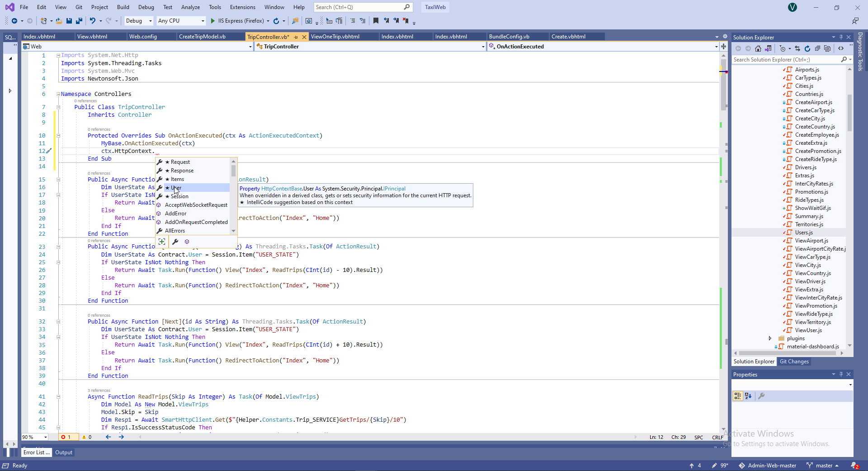Open the Live Share icon at top right
Viewport: 868px width, 471px height.
pyautogui.click(x=855, y=21)
